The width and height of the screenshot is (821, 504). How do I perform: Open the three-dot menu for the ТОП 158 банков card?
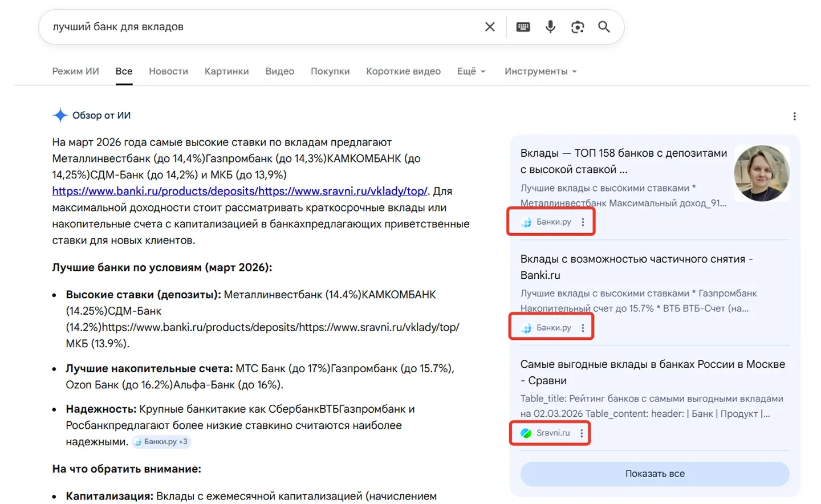pyautogui.click(x=583, y=222)
